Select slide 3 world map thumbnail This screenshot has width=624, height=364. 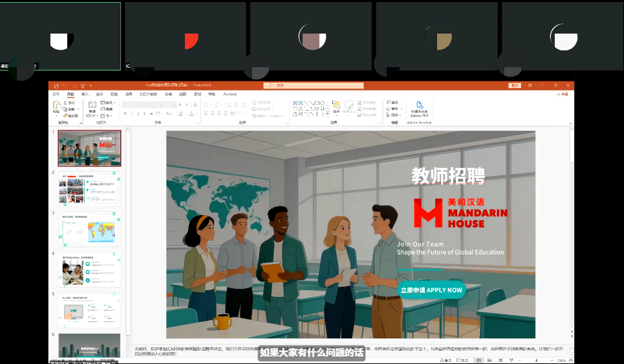(x=89, y=229)
